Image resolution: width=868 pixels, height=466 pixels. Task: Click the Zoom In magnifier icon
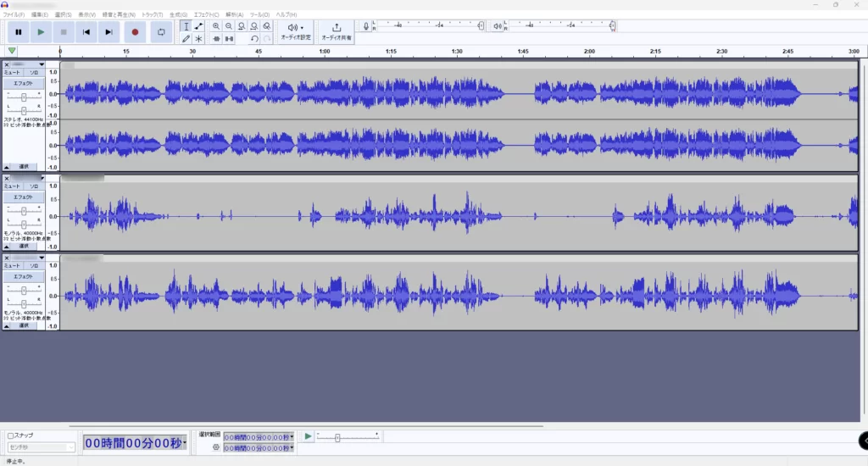pos(216,26)
